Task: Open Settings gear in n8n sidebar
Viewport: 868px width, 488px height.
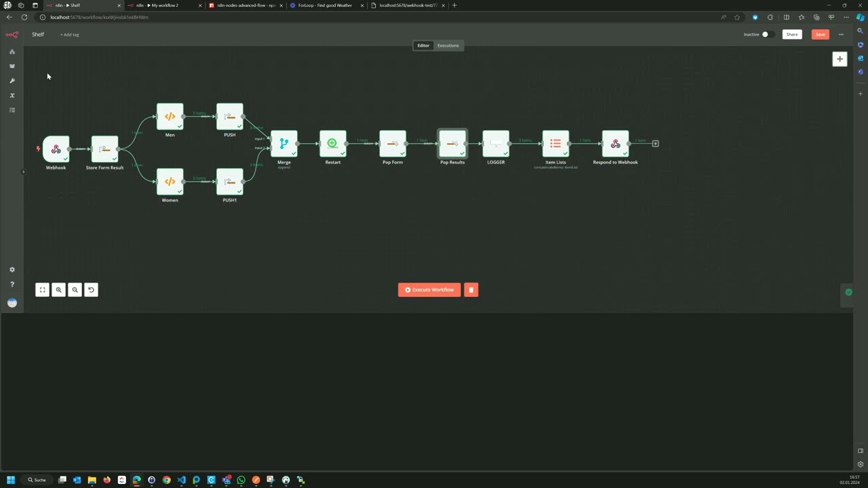Action: coord(12,270)
